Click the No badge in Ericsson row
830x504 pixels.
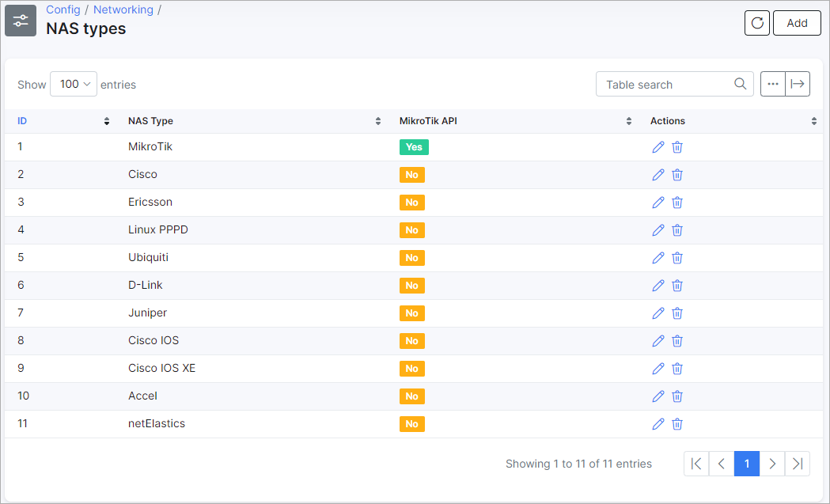[411, 203]
